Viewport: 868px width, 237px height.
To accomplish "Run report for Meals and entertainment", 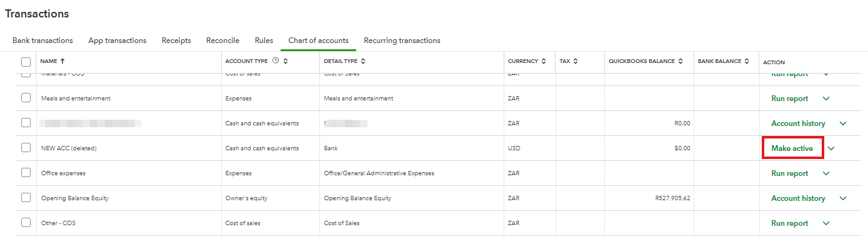I will 790,99.
